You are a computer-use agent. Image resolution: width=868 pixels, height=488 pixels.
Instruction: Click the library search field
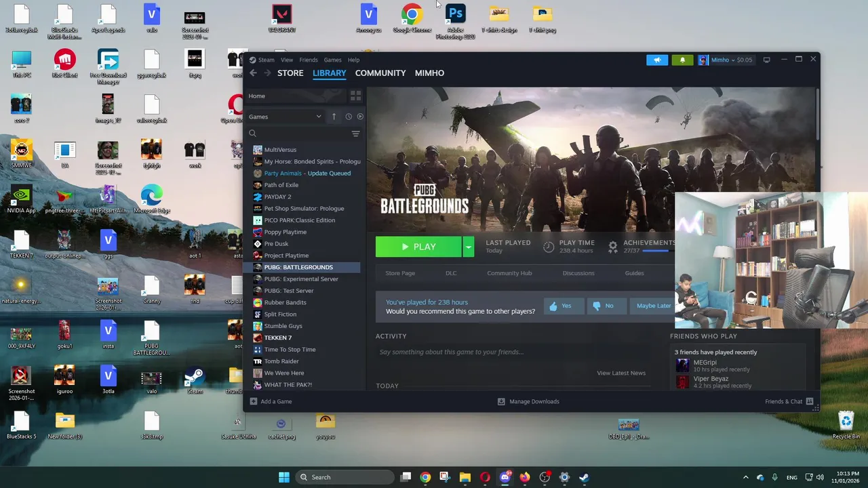(x=297, y=134)
